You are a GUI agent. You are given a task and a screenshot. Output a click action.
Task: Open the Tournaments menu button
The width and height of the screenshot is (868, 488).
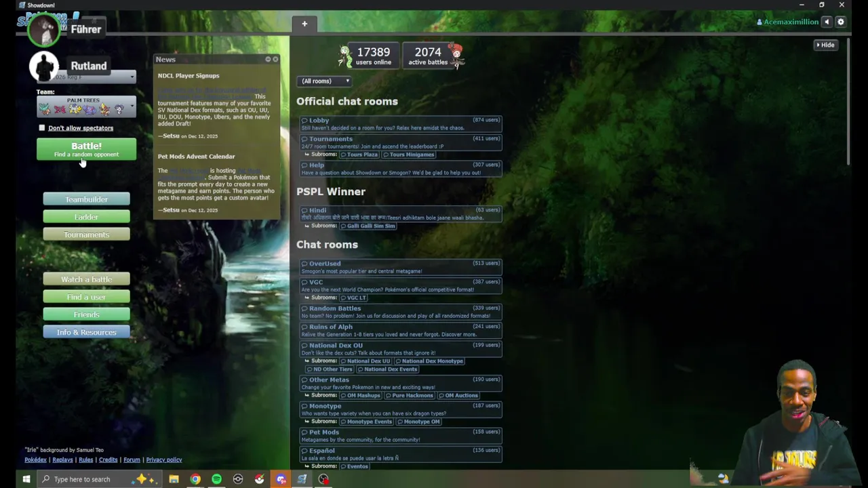(x=86, y=235)
